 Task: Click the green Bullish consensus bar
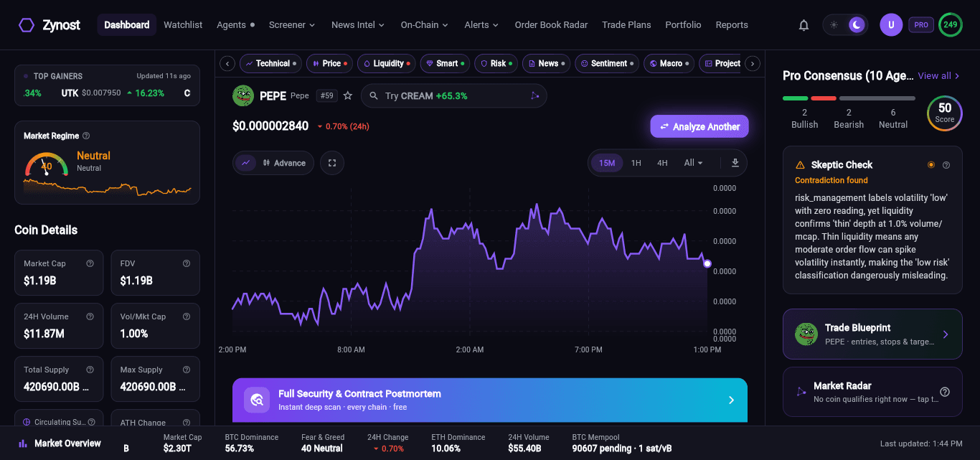(796, 98)
